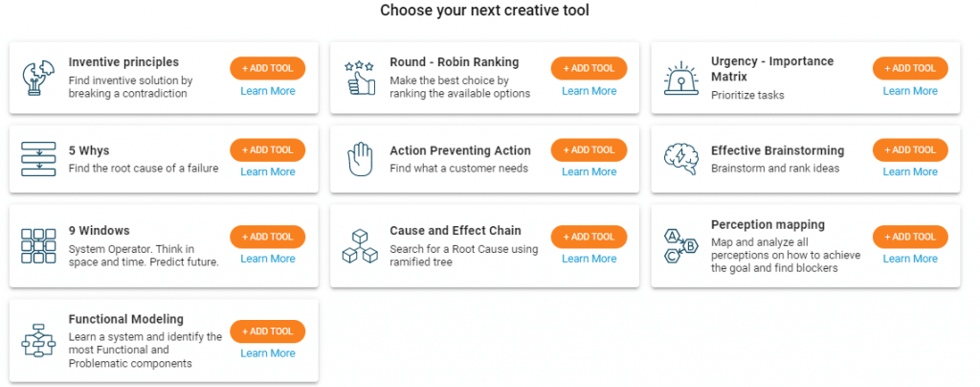The width and height of the screenshot is (980, 387).
Task: Click the Perception mapping ABC hexagons icon
Action: 681,245
